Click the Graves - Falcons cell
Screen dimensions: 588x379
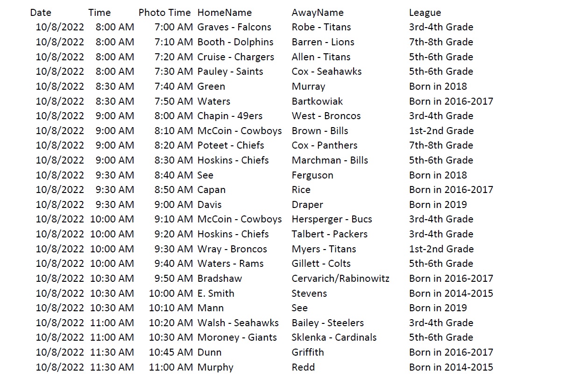(234, 27)
